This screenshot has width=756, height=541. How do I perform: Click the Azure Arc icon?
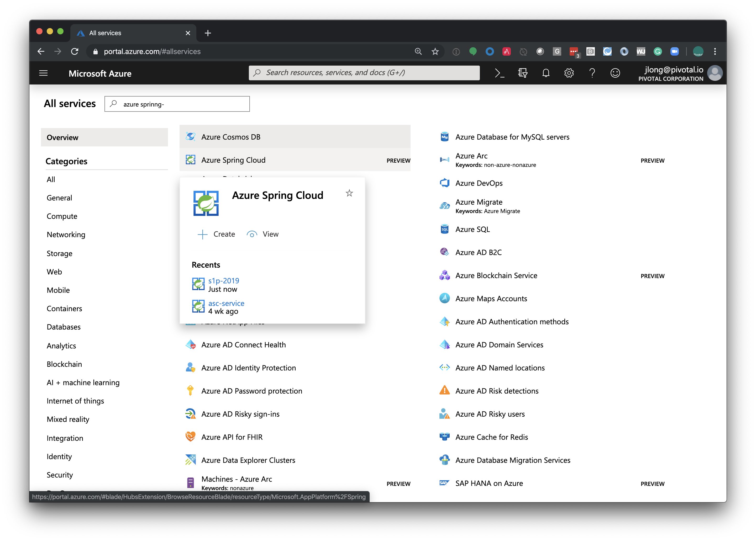[x=444, y=160]
